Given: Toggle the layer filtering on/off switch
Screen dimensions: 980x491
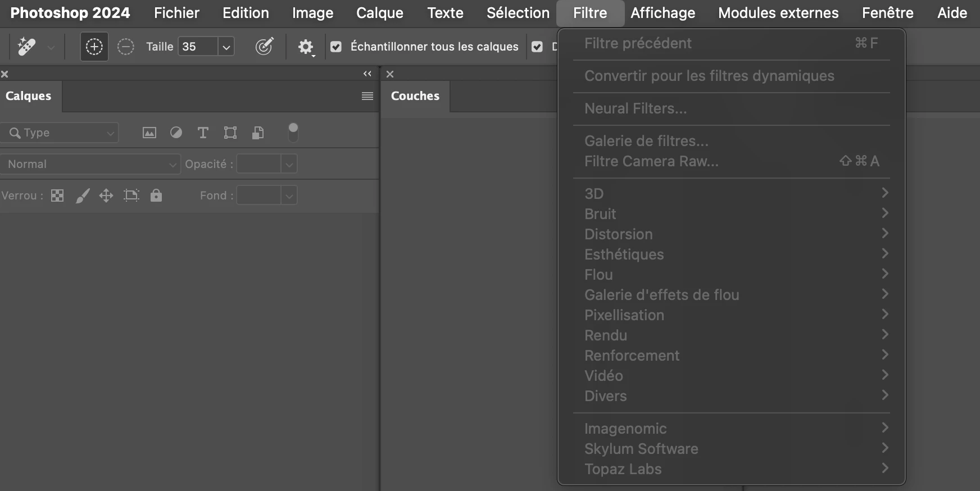Looking at the screenshot, I should [293, 133].
